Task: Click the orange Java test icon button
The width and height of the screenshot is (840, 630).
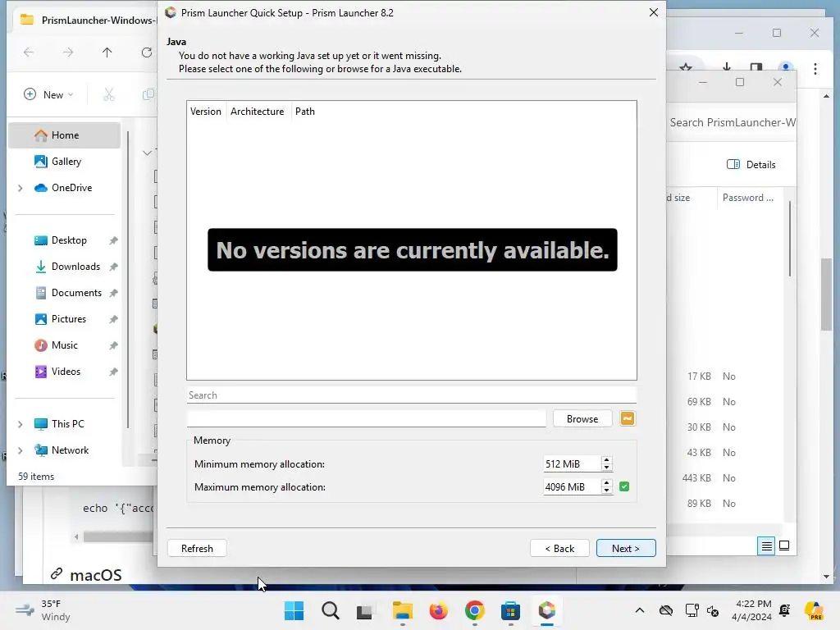Action: pyautogui.click(x=628, y=418)
